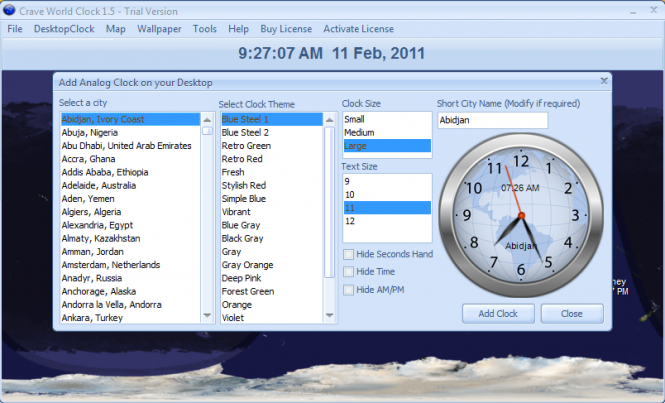Select Andorra la Vella, Andorra

click(x=130, y=305)
